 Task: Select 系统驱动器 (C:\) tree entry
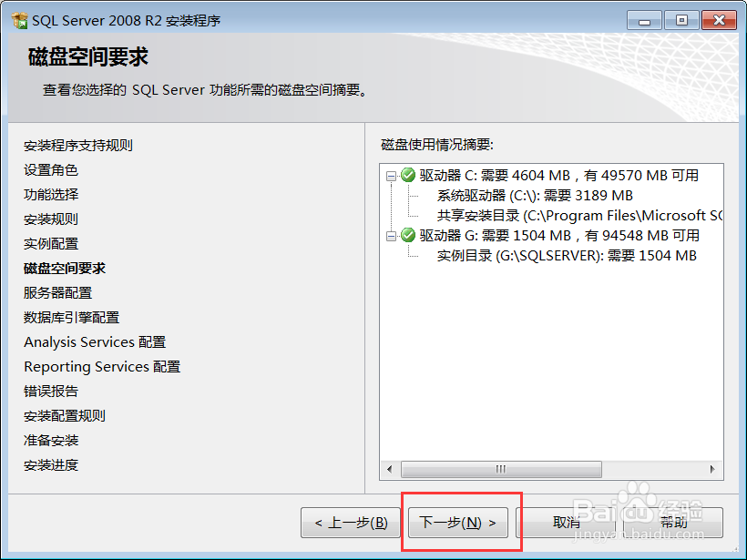(x=535, y=196)
